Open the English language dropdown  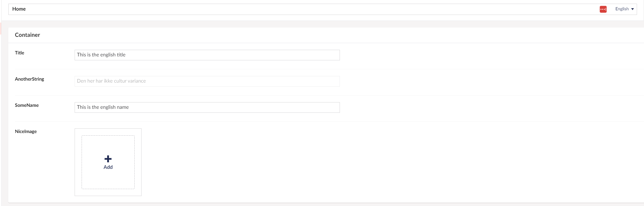[624, 9]
